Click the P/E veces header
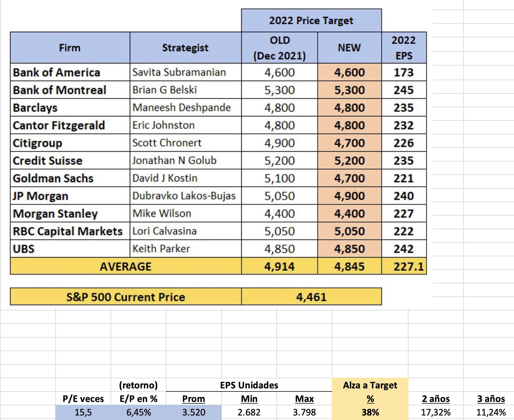The height and width of the screenshot is (420, 514). tap(83, 399)
